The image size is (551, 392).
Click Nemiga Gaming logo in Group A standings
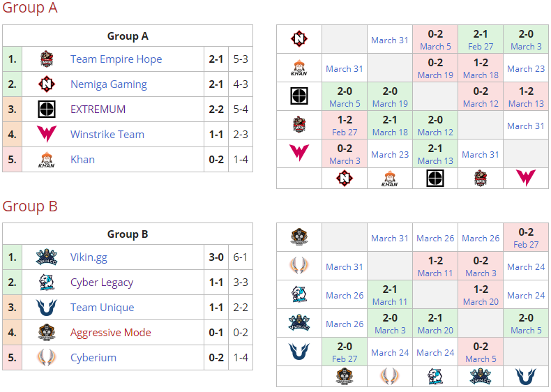coord(47,84)
